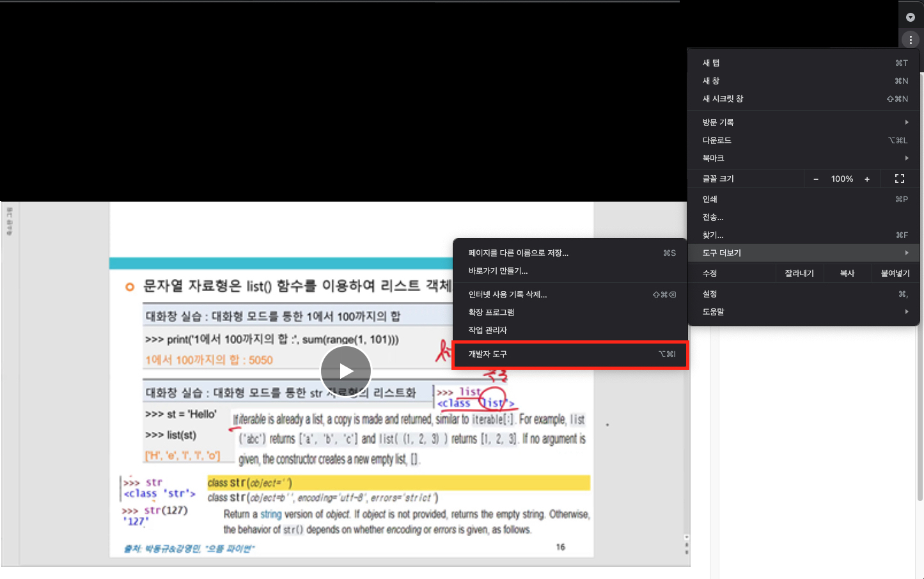The width and height of the screenshot is (924, 579).
Task: Expand the 북마크 submenu
Action: pyautogui.click(x=804, y=158)
